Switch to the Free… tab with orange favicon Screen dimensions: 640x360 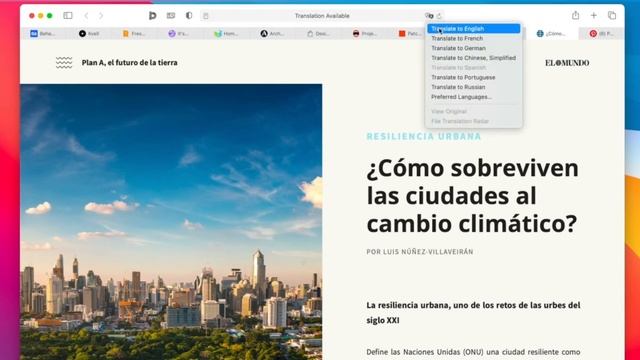pos(134,33)
